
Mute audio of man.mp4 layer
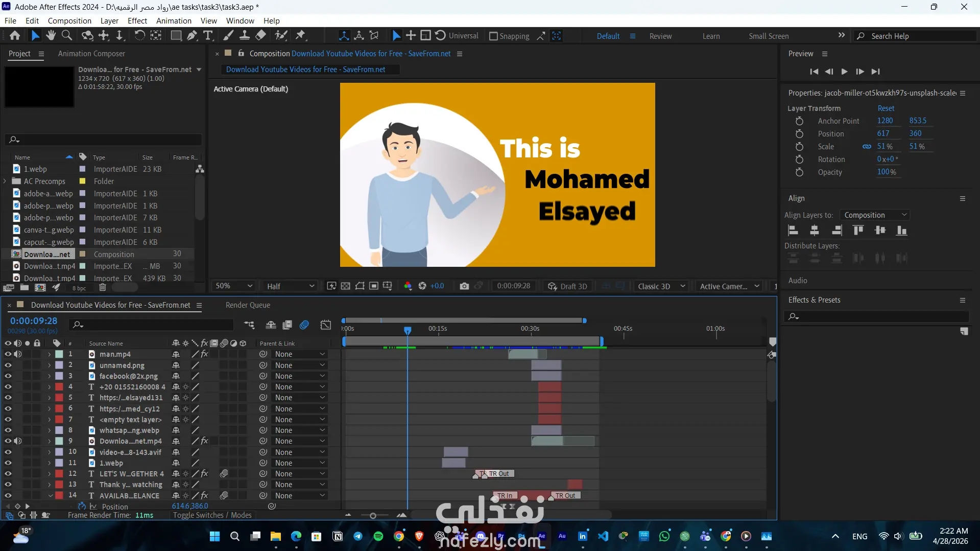18,354
